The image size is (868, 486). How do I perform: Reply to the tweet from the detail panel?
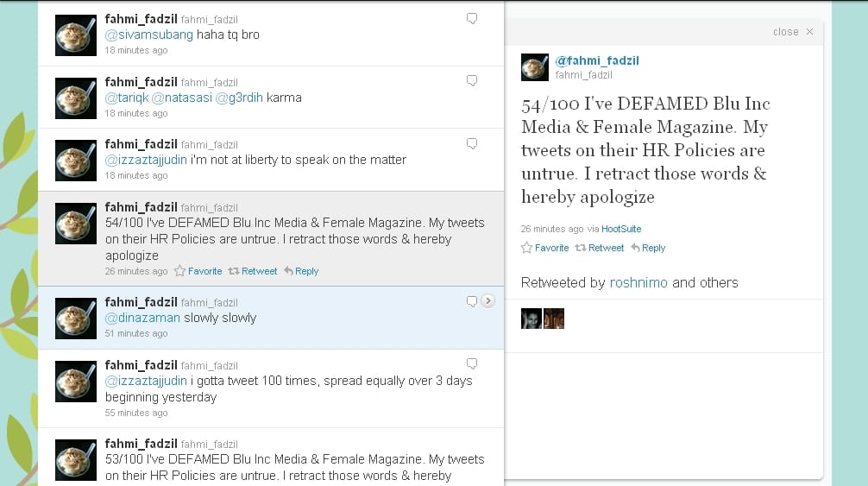[648, 248]
